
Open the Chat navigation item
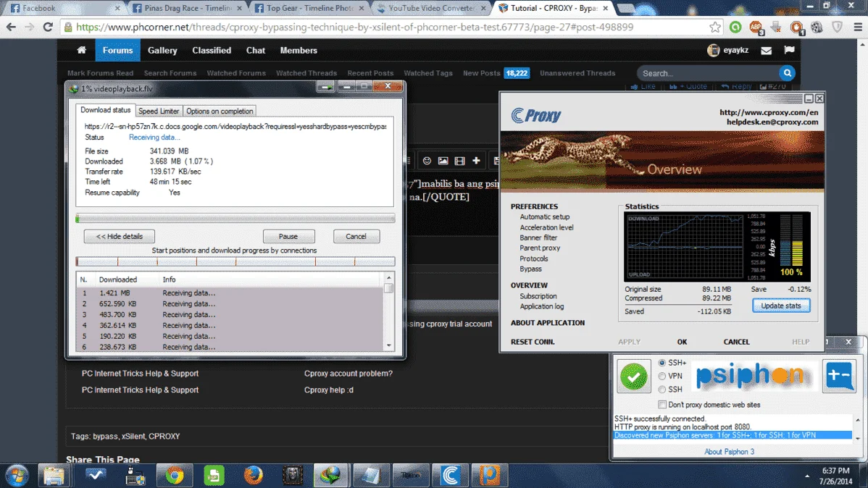point(256,51)
